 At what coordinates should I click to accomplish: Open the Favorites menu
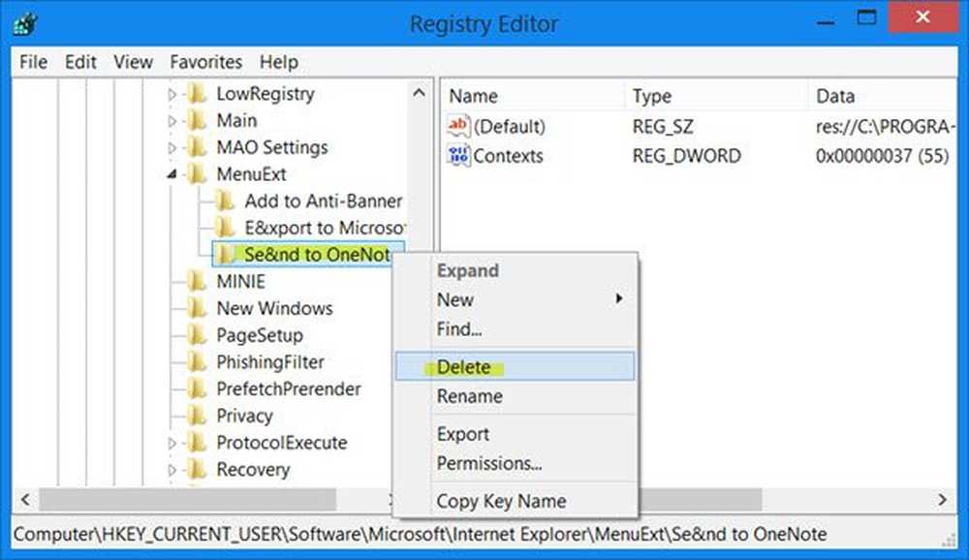click(205, 62)
